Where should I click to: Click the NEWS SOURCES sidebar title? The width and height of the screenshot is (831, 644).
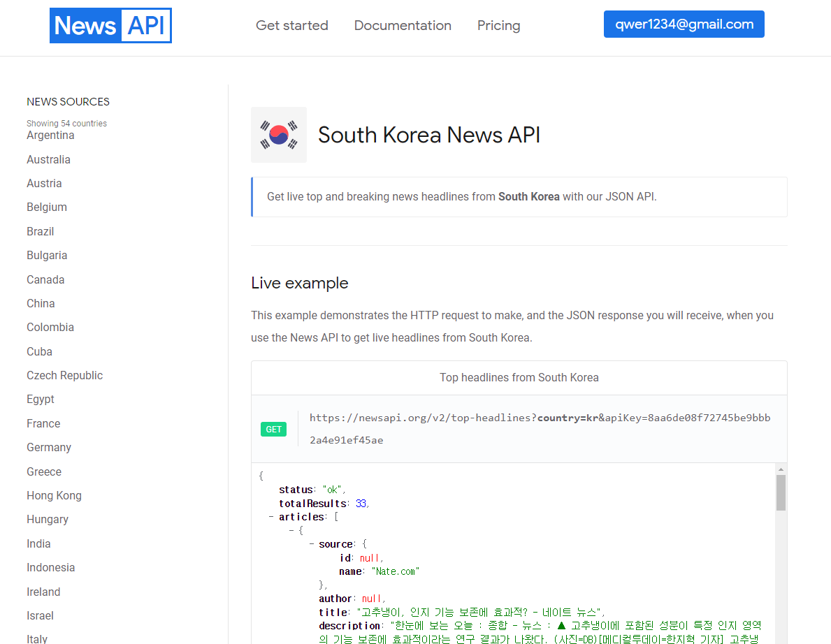68,102
